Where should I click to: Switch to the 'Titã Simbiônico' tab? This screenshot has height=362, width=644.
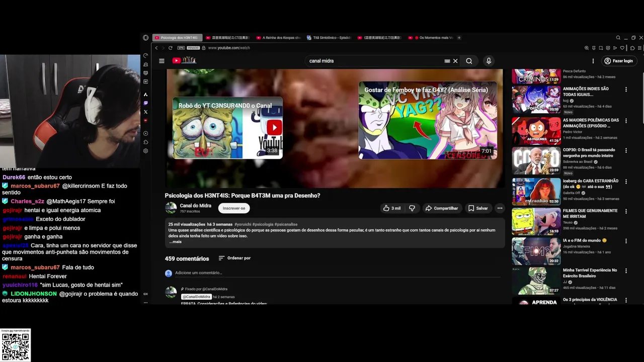[x=329, y=38]
